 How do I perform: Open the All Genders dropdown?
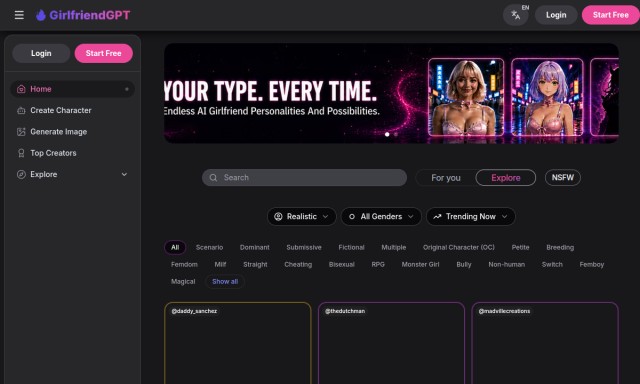(381, 217)
